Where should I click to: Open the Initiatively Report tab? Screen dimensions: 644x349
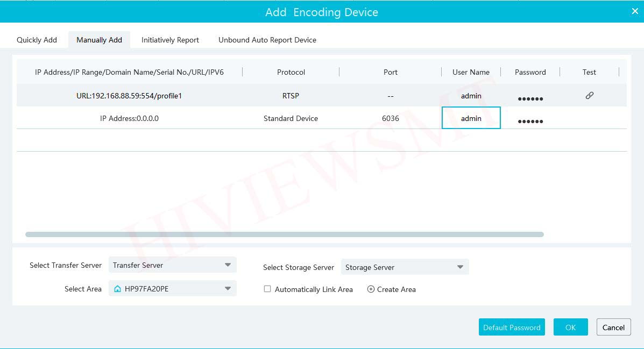(170, 40)
